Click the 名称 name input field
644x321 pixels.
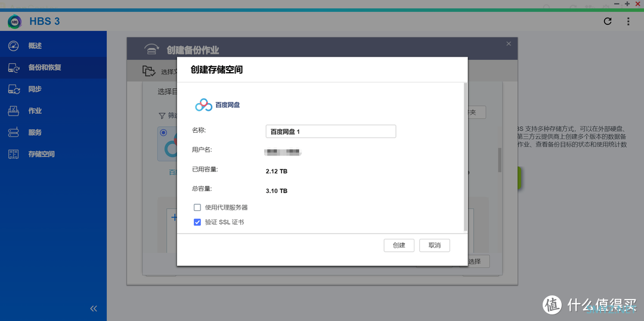[330, 132]
